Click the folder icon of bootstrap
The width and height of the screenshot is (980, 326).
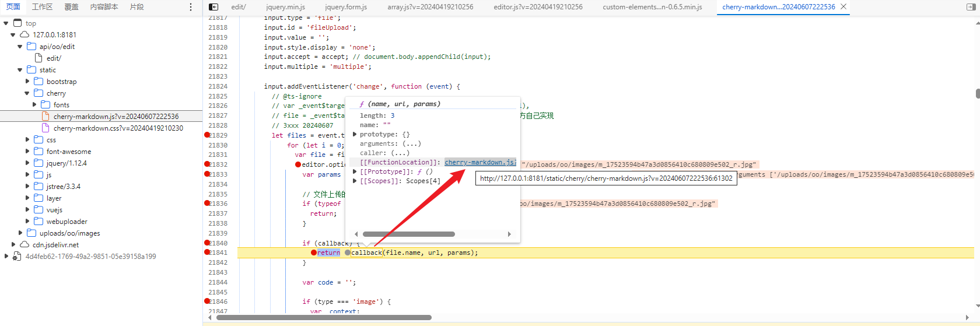tap(38, 82)
